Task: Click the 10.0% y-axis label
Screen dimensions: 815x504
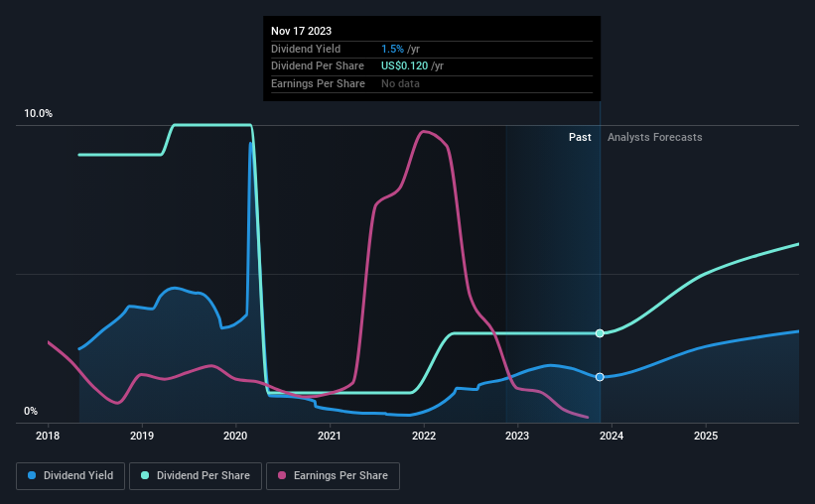Action: tap(38, 114)
